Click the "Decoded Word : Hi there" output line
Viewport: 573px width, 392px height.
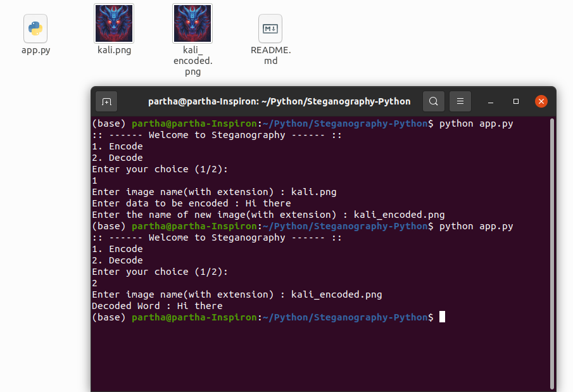[157, 306]
